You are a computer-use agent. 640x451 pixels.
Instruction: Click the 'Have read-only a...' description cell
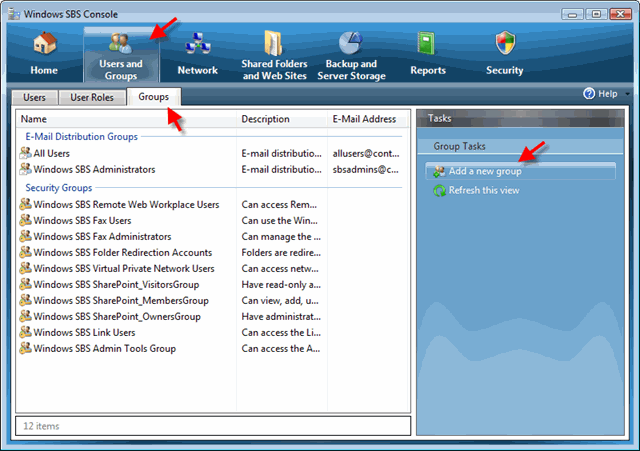(281, 284)
